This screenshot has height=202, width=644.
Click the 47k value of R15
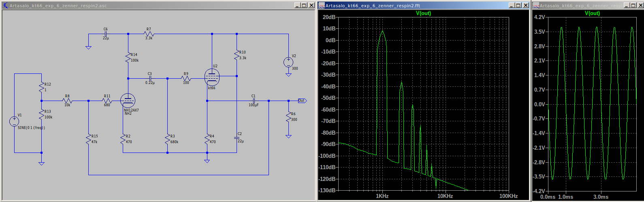[x=94, y=142]
